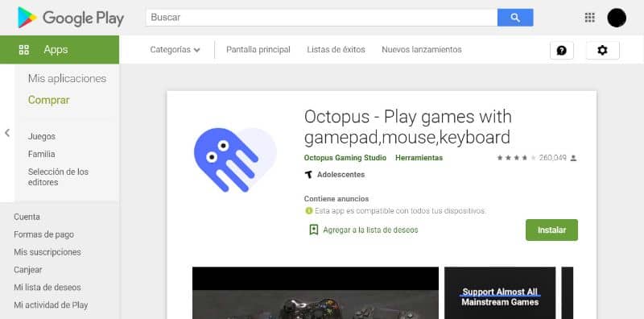Click the device compatibility message text
The width and height of the screenshot is (644, 319).
400,211
